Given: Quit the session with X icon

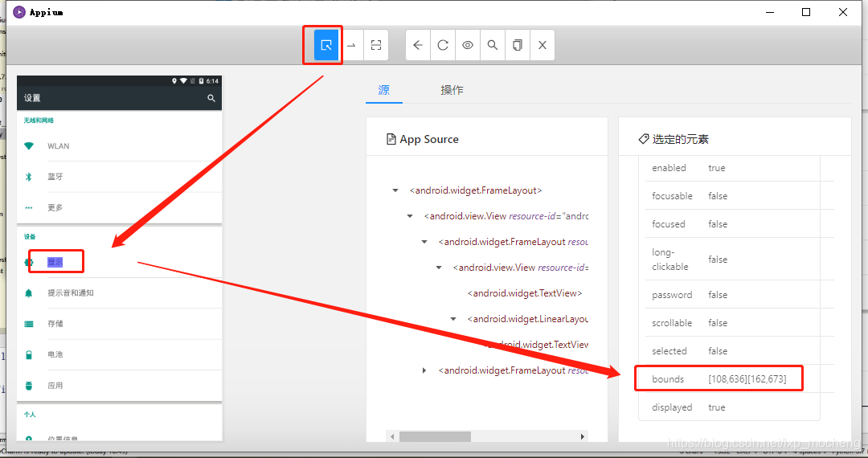Looking at the screenshot, I should click(542, 45).
